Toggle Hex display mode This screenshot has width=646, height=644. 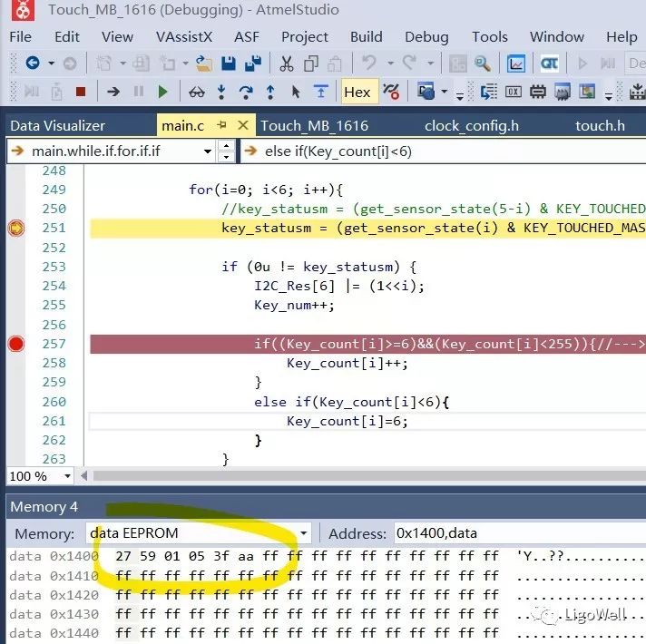coord(357,92)
